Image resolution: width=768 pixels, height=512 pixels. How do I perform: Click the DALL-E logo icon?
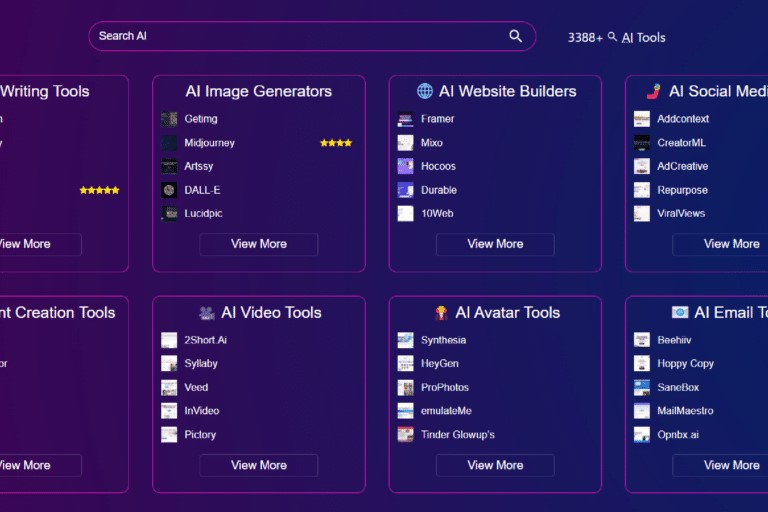169,190
